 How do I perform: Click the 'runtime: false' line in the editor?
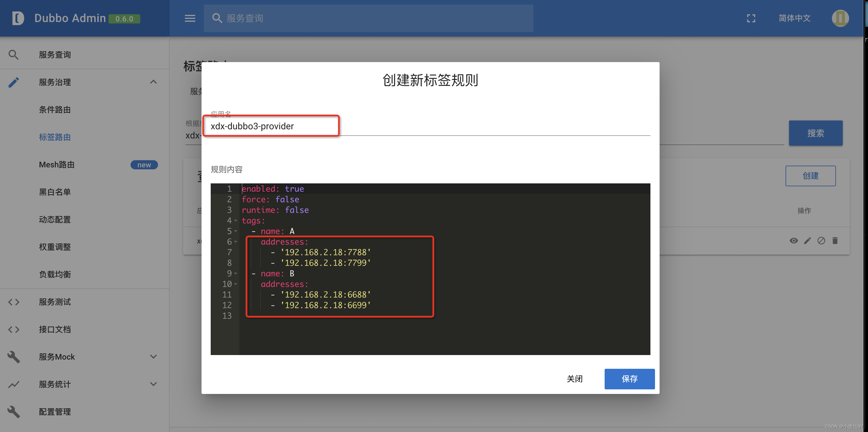275,210
